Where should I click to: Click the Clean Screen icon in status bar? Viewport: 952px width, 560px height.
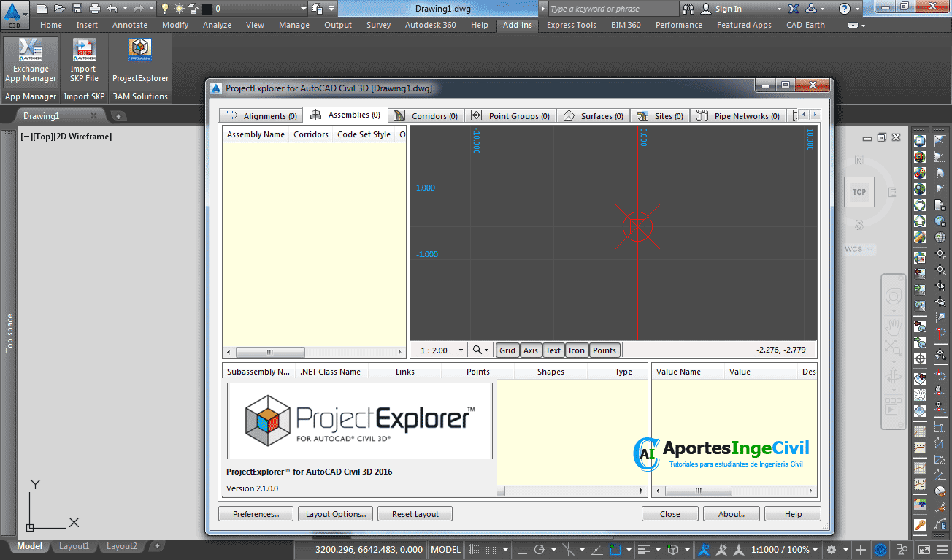[924, 549]
